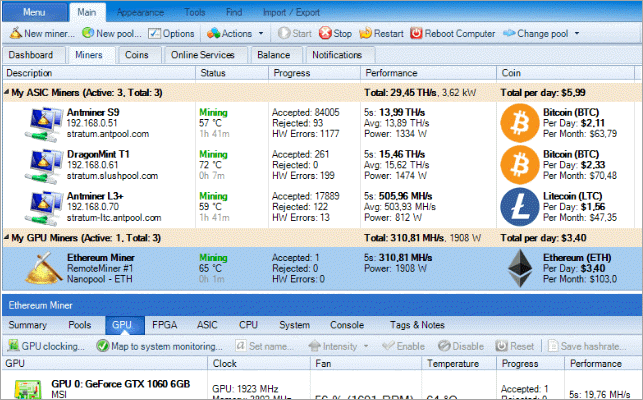The width and height of the screenshot is (643, 400).
Task: Open the Tags & Notes tab
Action: point(417,325)
